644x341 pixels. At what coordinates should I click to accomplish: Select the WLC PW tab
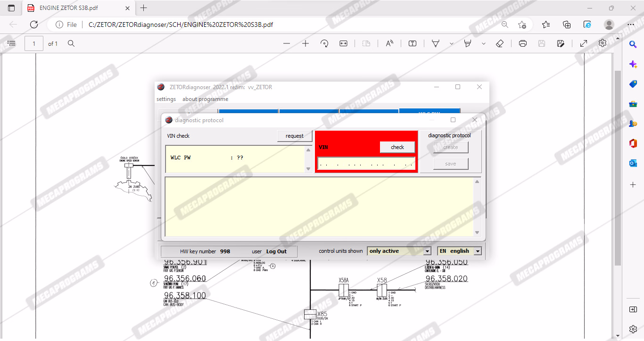point(429,111)
